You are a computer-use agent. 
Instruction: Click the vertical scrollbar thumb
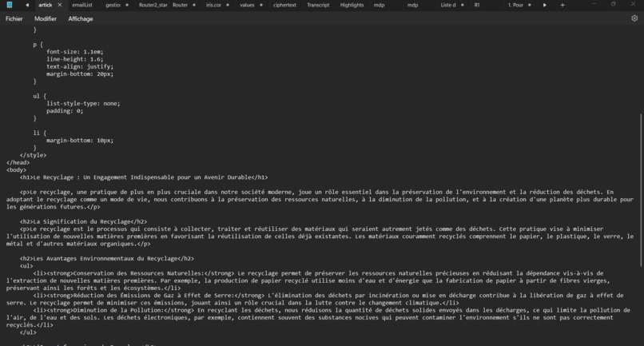pos(641,190)
